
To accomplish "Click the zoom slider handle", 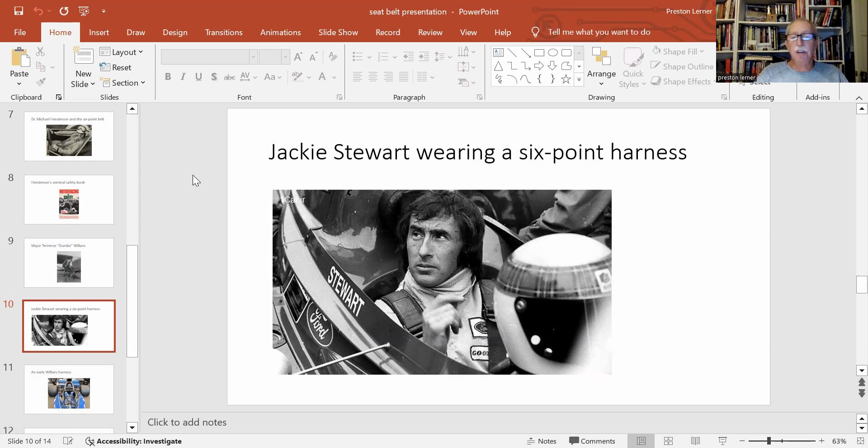I will (769, 441).
